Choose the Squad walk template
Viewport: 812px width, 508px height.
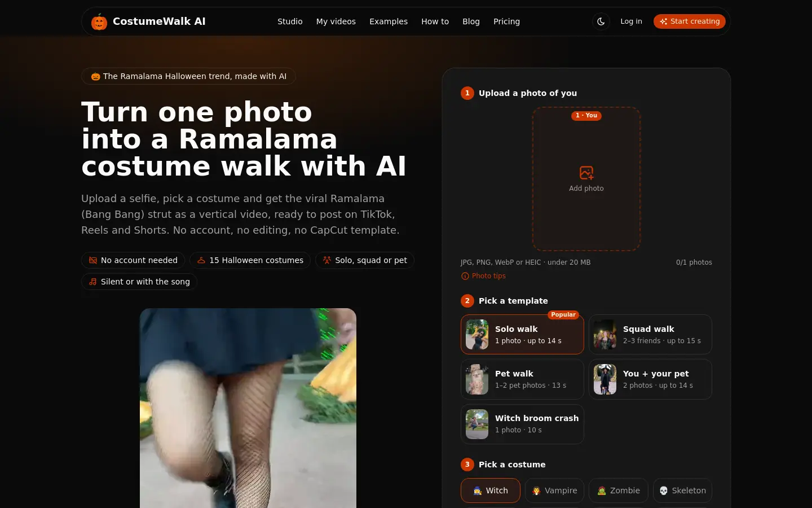(650, 335)
